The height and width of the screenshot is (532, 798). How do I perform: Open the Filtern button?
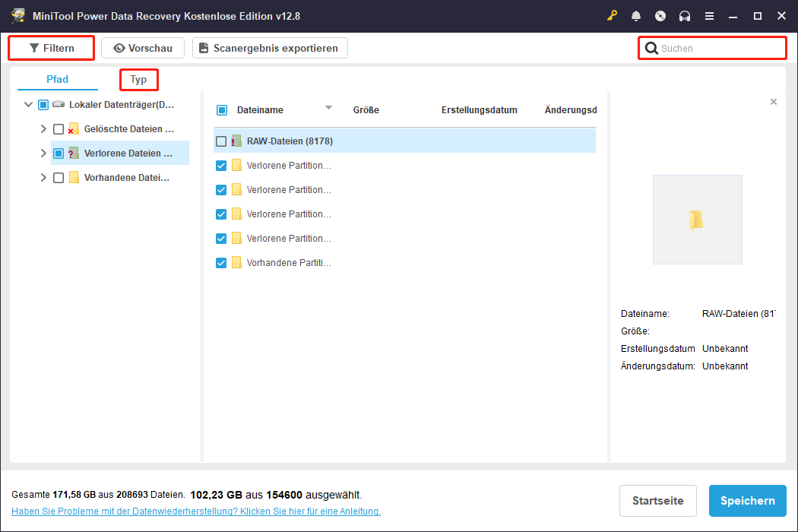click(52, 48)
